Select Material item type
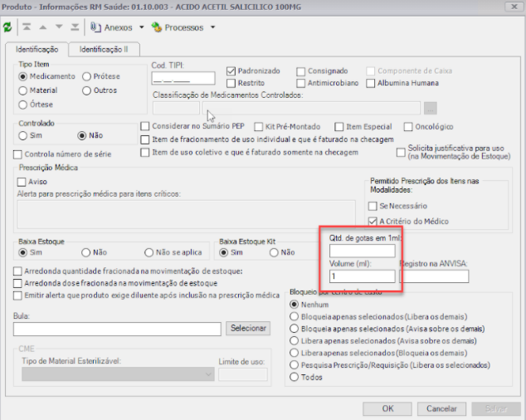This screenshot has height=420, width=526. point(22,90)
